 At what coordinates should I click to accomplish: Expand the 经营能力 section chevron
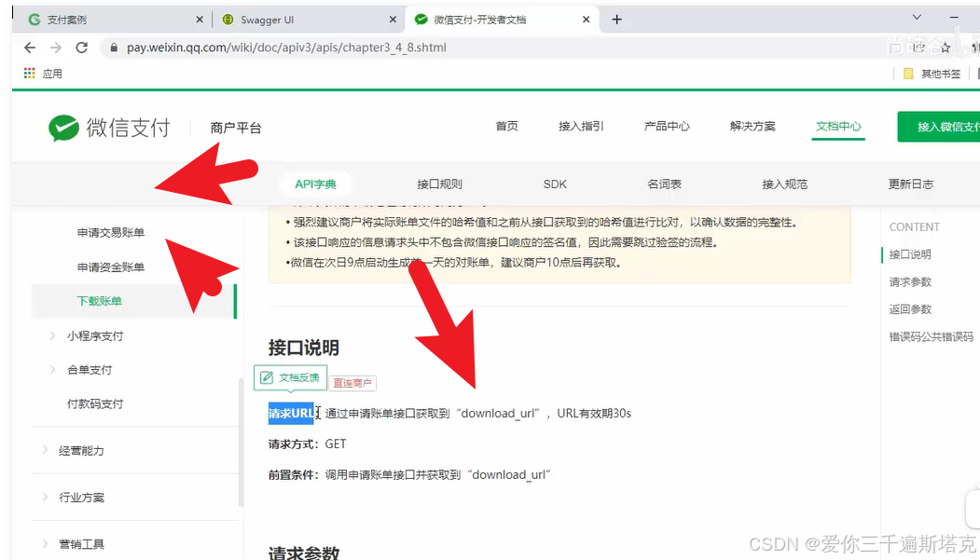[x=45, y=450]
